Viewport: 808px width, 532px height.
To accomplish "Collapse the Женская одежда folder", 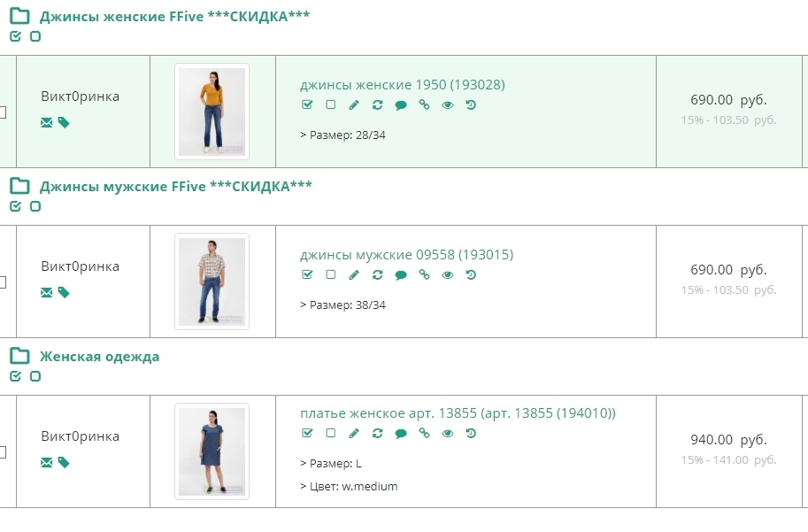I will (19, 356).
